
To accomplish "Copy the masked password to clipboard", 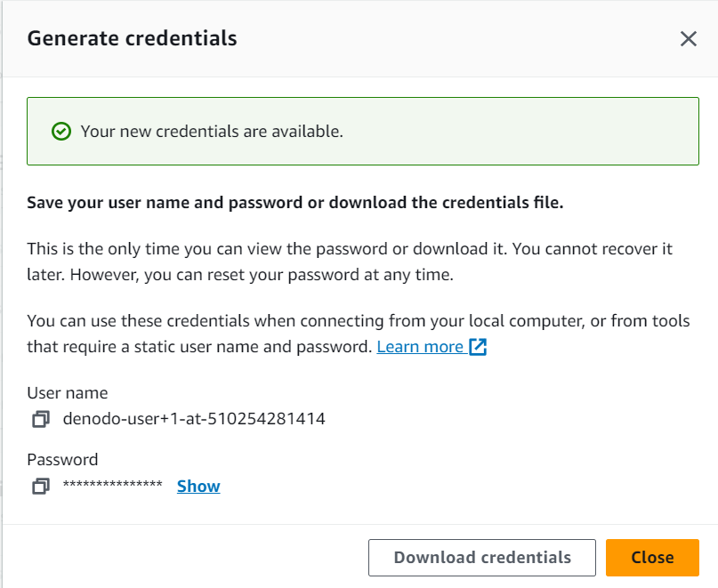I will [41, 486].
